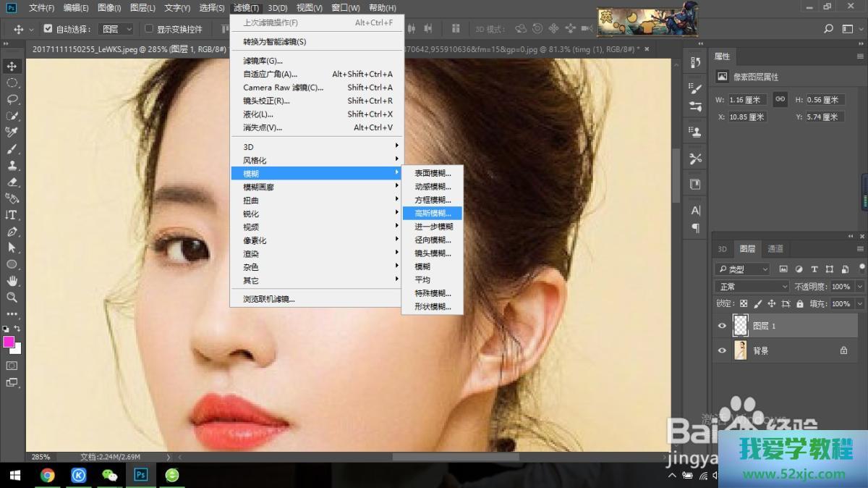
Task: Select the Zoom tool
Action: [12, 298]
